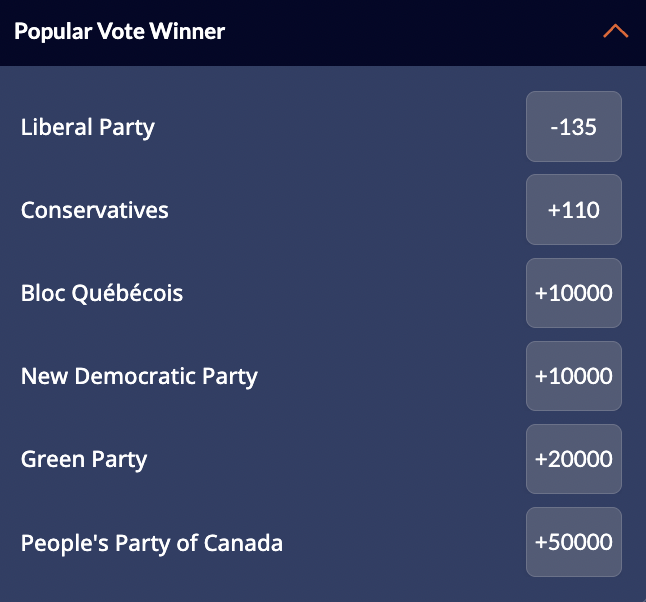Click the Conservatives label
Screen dimensions: 646x602
(95, 210)
